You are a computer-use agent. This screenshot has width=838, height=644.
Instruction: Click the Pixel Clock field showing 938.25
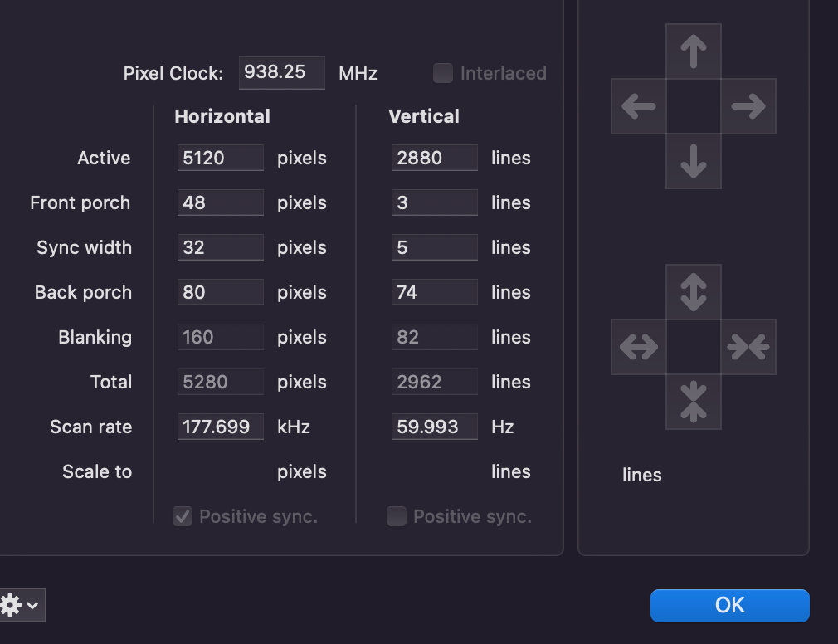click(x=281, y=73)
